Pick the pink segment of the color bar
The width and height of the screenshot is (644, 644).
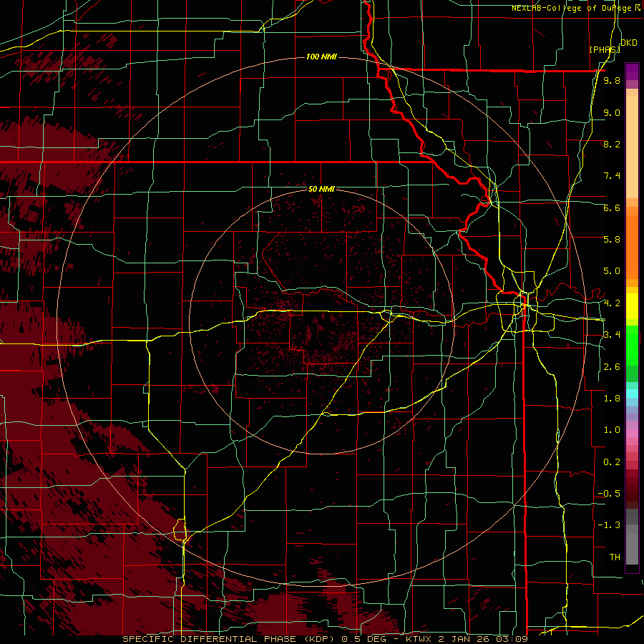pos(632,434)
